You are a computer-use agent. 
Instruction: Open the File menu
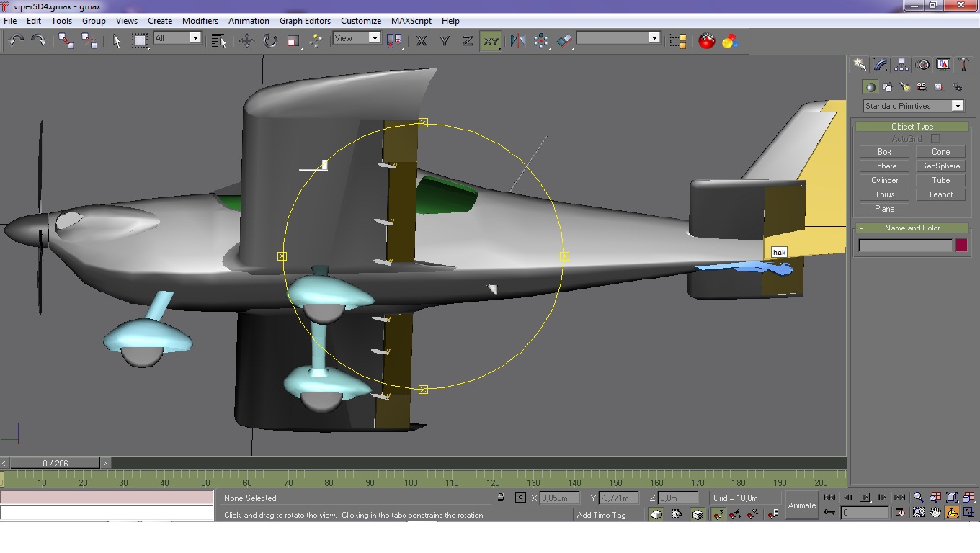tap(10, 21)
